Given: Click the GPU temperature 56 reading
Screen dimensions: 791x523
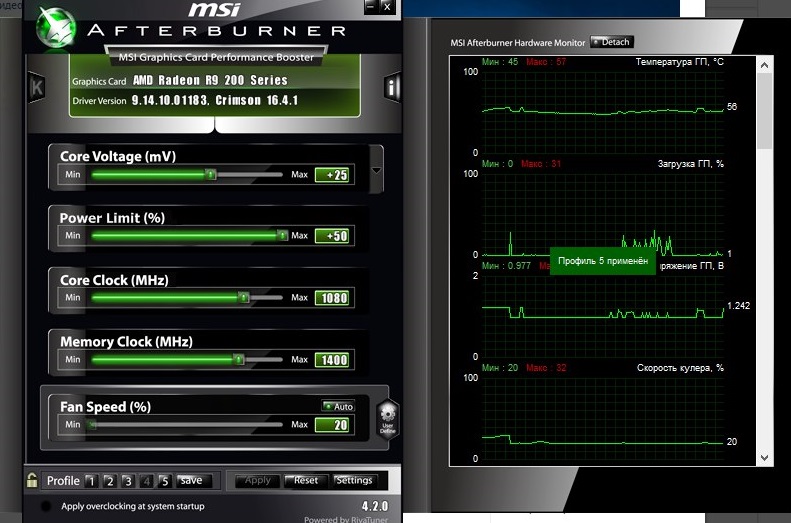Looking at the screenshot, I should pos(731,106).
